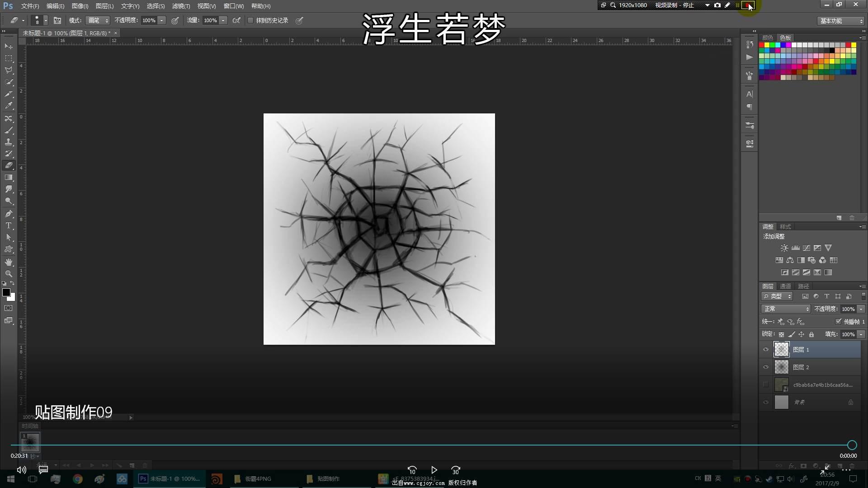Screen dimensions: 868x488
Task: Select the Quick Selection tool
Action: coord(9,82)
